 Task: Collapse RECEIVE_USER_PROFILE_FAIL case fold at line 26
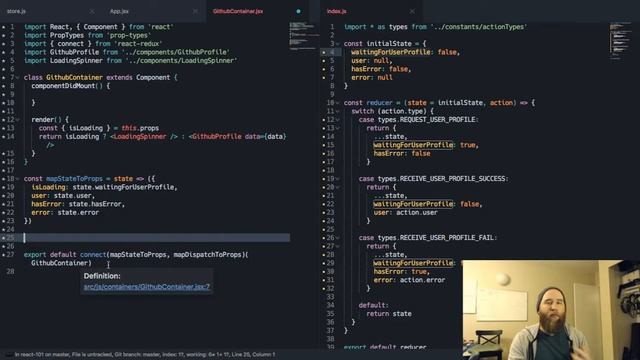[338, 238]
